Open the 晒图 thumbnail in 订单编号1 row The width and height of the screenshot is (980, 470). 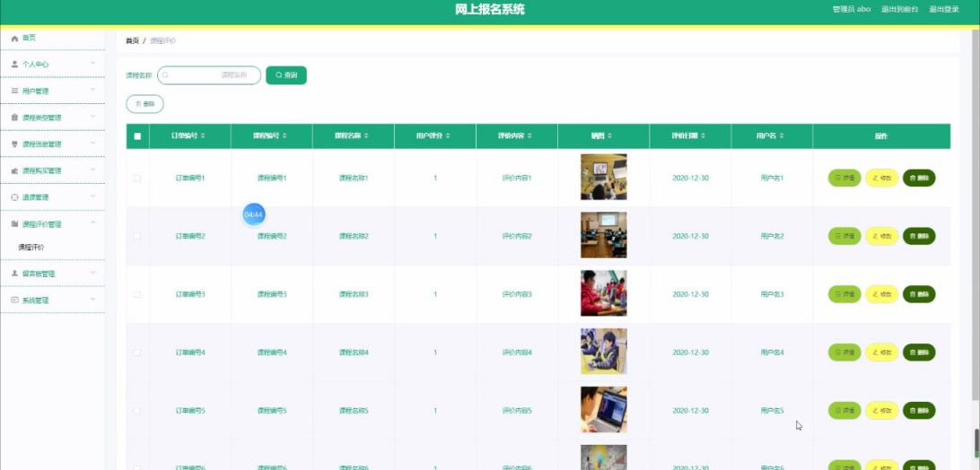(x=603, y=178)
